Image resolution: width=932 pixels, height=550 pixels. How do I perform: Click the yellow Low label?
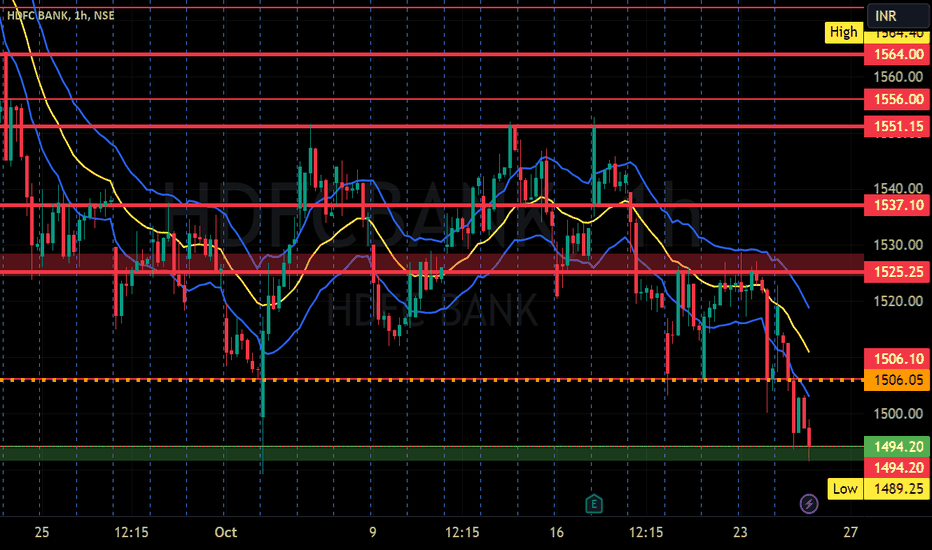[845, 489]
